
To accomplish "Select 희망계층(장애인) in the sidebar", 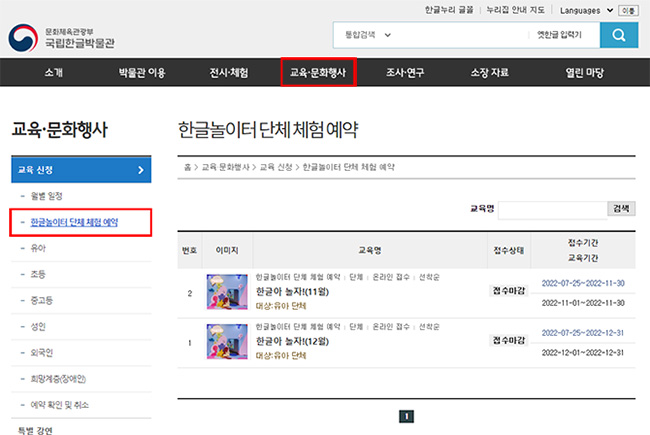I will (x=58, y=379).
